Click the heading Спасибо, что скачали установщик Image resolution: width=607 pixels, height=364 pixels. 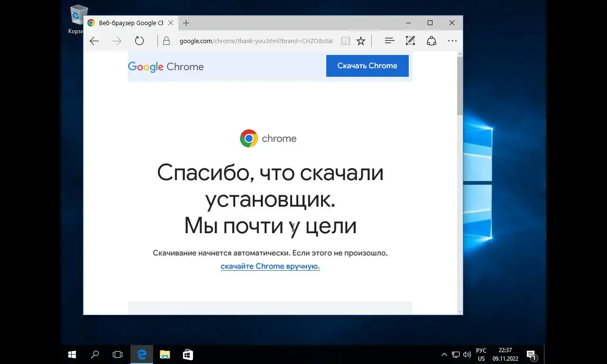click(270, 185)
